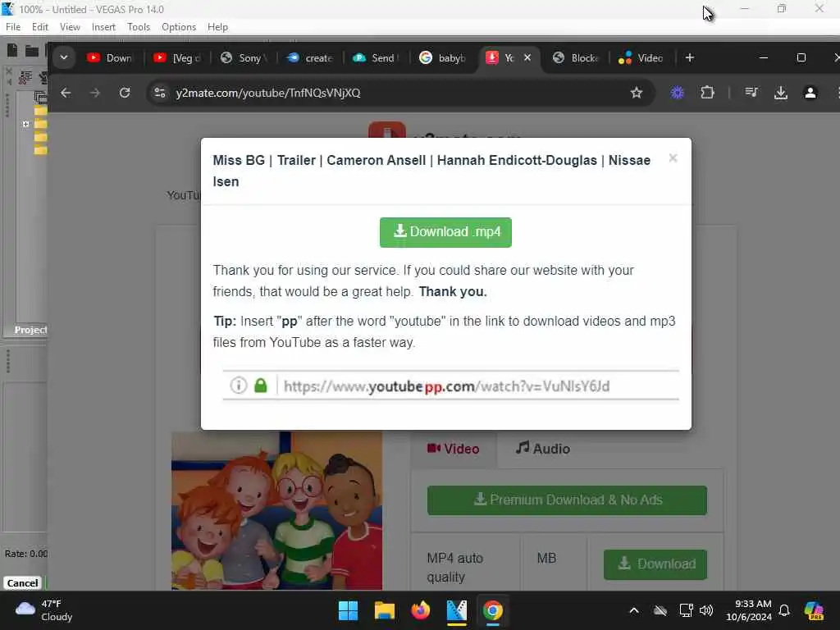
Task: Expand the folder tree node in VEGAS
Action: click(x=25, y=124)
